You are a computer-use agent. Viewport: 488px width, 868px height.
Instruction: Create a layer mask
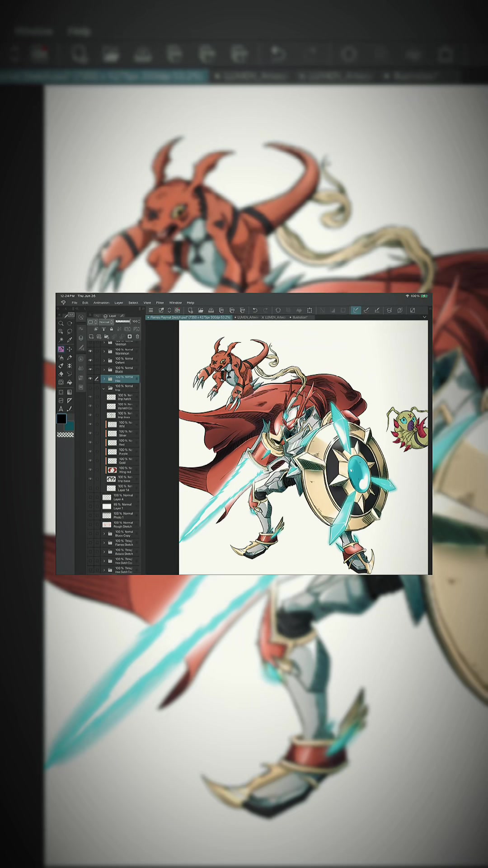(x=130, y=336)
